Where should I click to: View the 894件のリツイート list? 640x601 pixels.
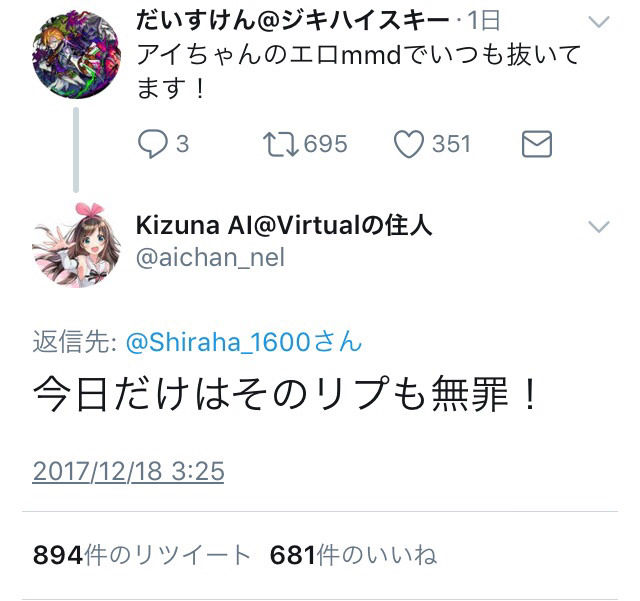141,555
